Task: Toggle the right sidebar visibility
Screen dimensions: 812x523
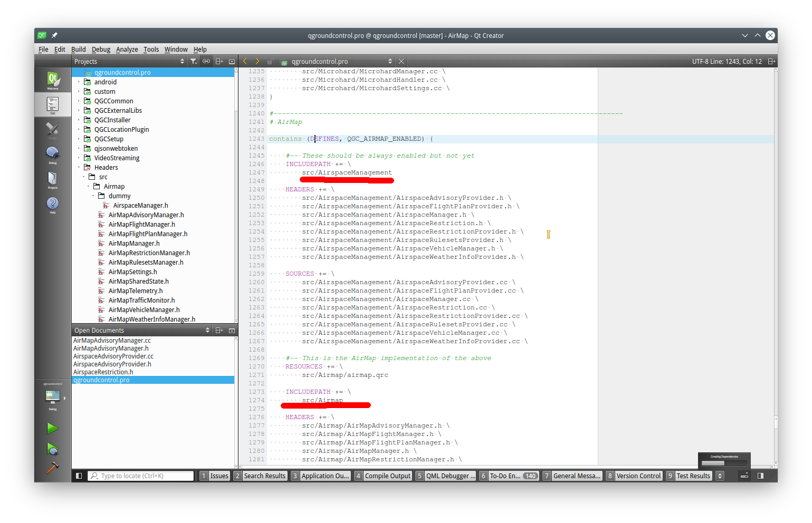Action: 760,476
